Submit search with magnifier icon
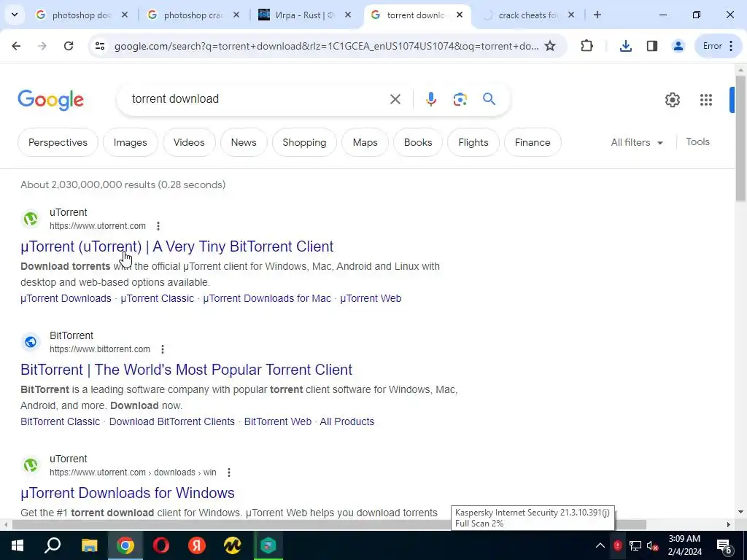 coord(489,99)
